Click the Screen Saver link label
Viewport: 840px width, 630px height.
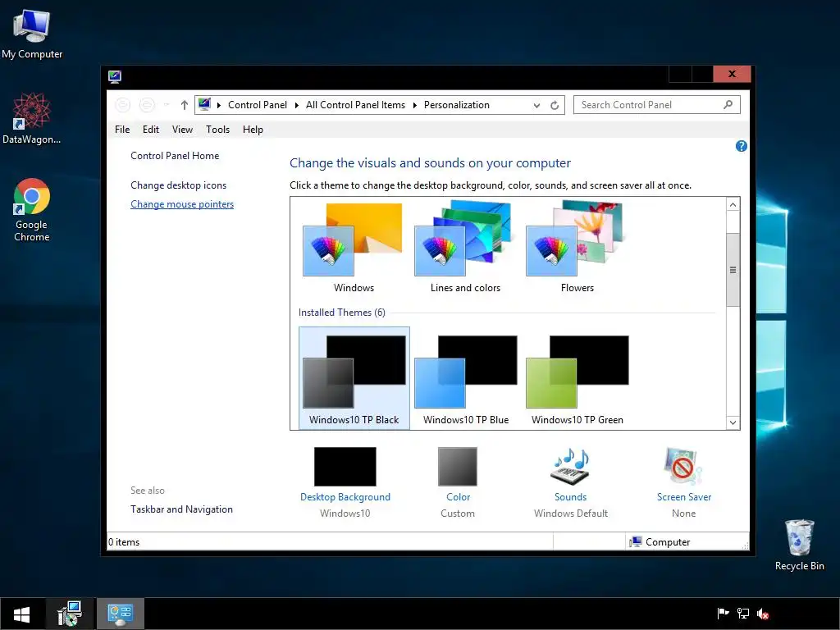pyautogui.click(x=684, y=497)
